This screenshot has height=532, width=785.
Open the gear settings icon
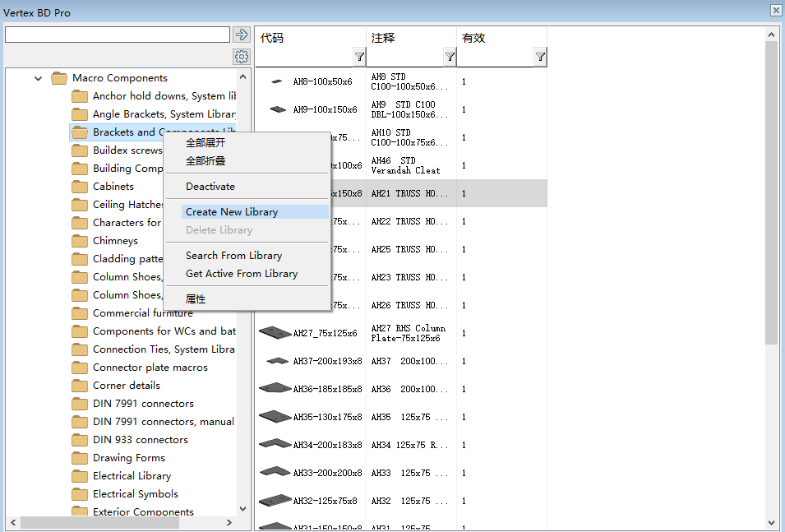(242, 57)
